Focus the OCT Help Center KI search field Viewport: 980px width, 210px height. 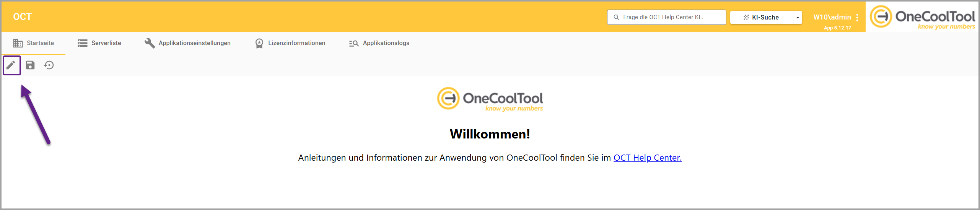(x=666, y=17)
